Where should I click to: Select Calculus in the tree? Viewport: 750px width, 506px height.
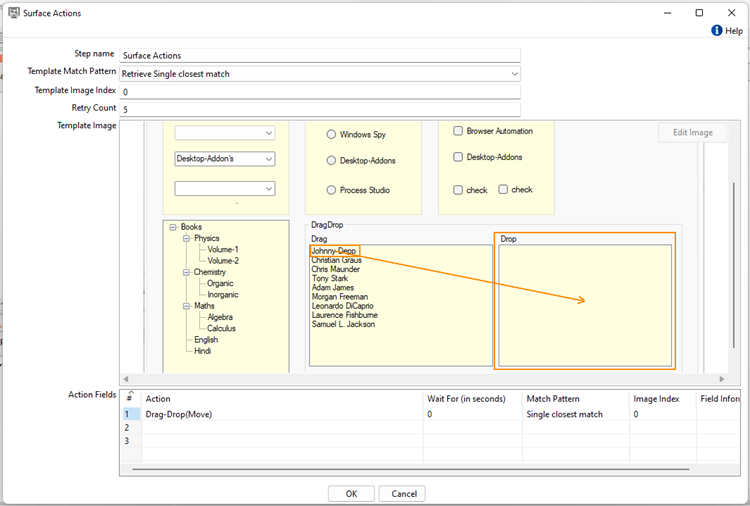[x=221, y=328]
